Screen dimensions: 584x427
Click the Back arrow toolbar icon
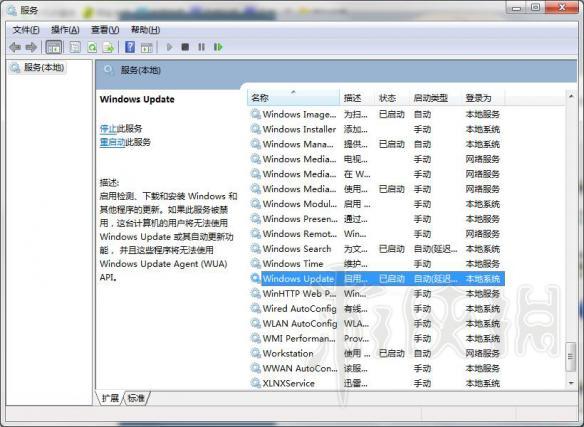15,47
